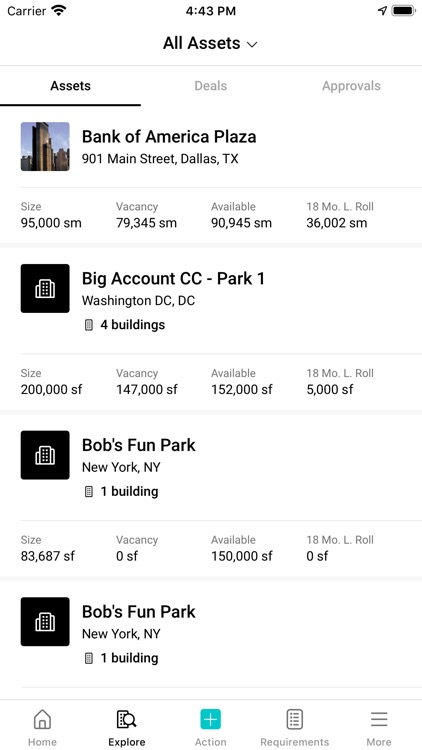
Task: Tap Bank of America 18 Mo. L. Roll value
Action: pyautogui.click(x=337, y=223)
